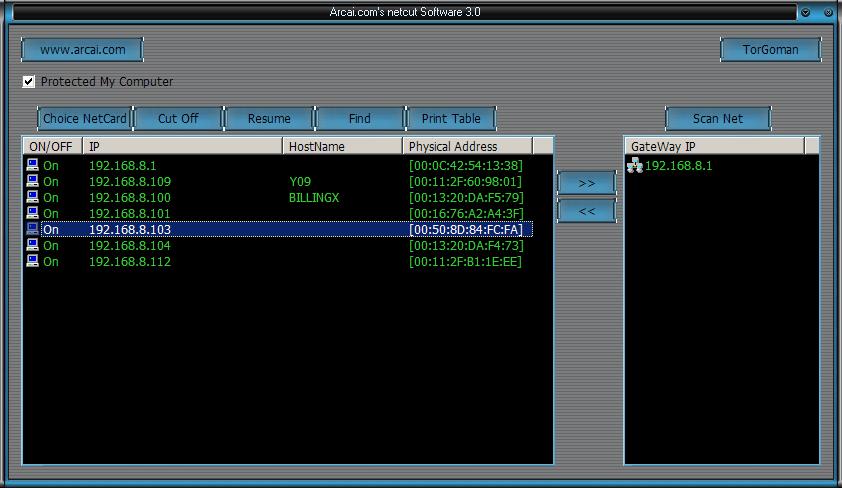842x488 pixels.
Task: Click the On status of 192.168.8.112
Action: pos(51,262)
